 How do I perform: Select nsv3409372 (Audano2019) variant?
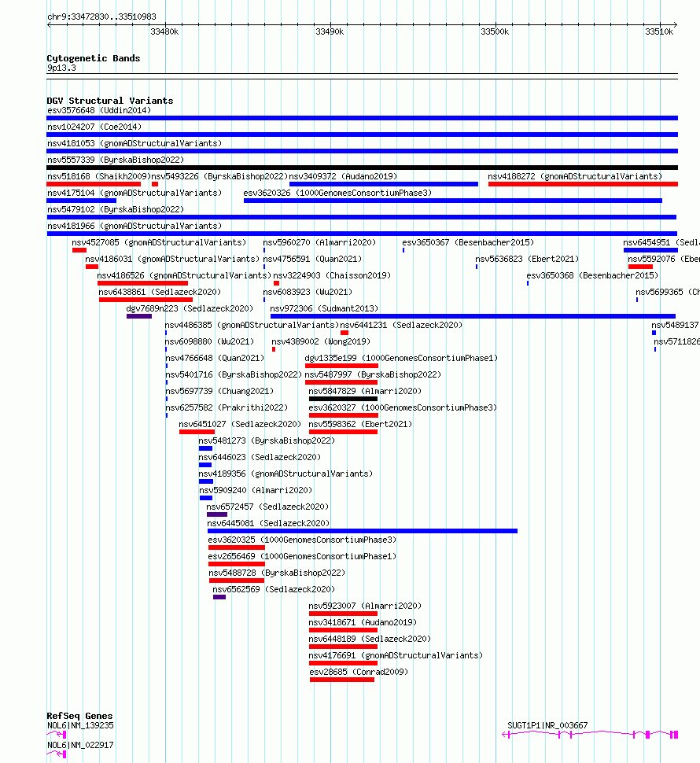(x=343, y=177)
